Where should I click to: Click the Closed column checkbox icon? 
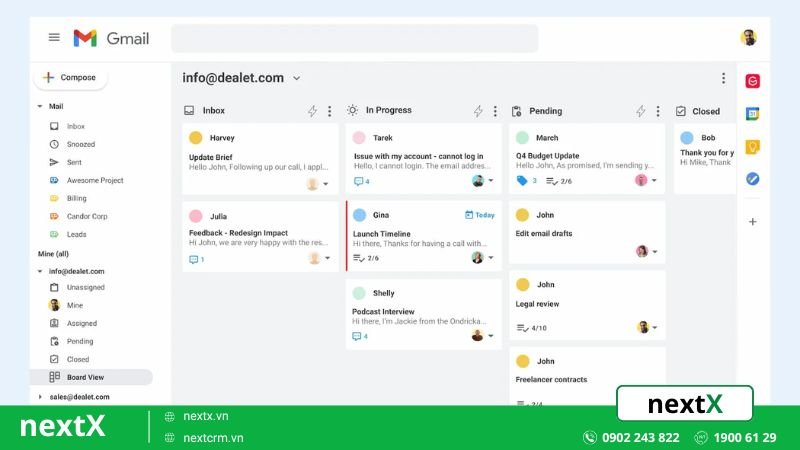(x=681, y=111)
